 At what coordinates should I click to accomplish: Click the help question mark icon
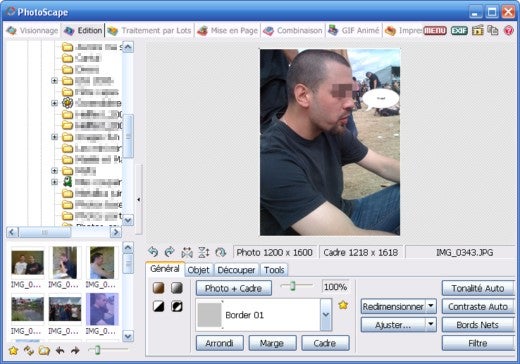pyautogui.click(x=509, y=31)
